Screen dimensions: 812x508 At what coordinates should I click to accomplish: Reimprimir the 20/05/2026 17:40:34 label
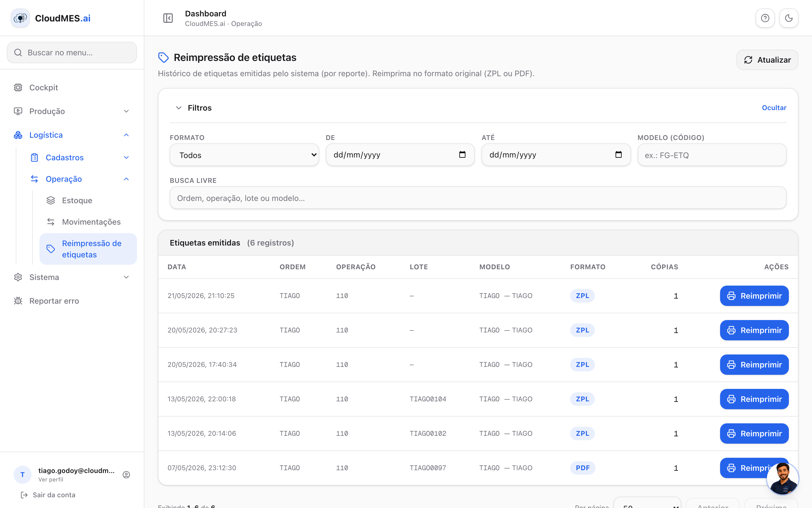click(754, 365)
